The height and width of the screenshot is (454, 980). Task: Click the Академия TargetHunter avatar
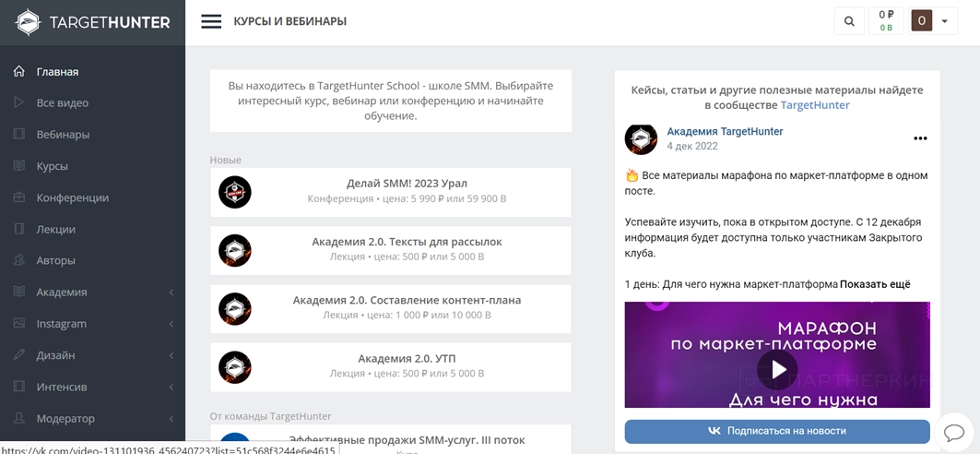[641, 138]
